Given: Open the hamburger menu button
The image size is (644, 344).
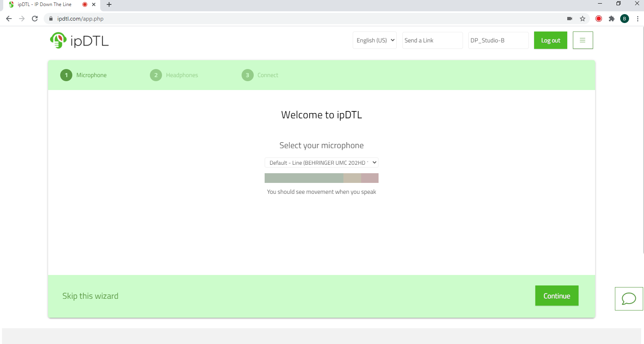Looking at the screenshot, I should [x=583, y=40].
